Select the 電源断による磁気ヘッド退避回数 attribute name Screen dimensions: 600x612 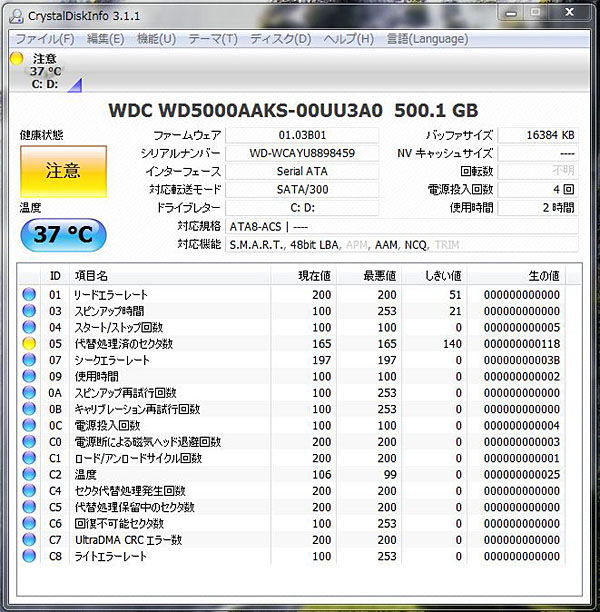(x=148, y=442)
